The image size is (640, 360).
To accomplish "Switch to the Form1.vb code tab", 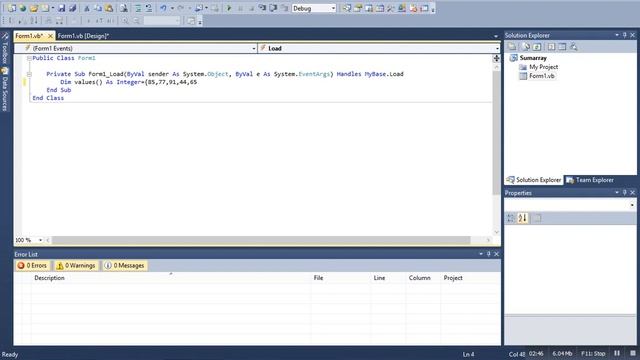I will [29, 36].
